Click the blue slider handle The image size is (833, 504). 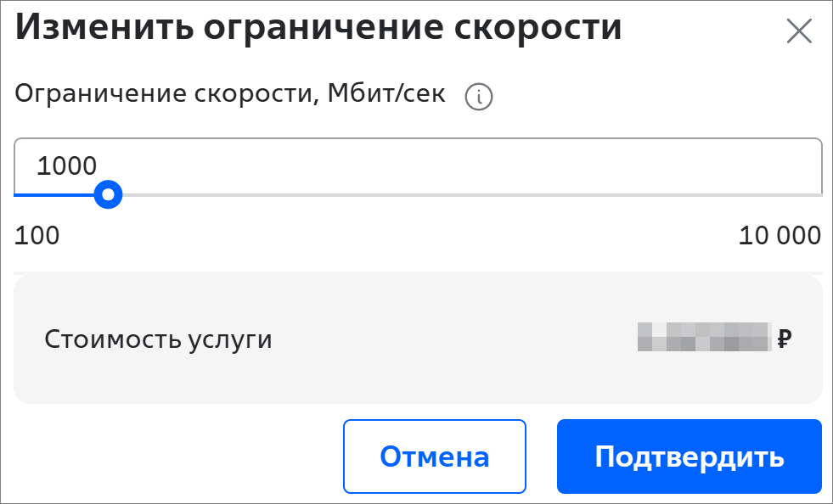point(108,195)
